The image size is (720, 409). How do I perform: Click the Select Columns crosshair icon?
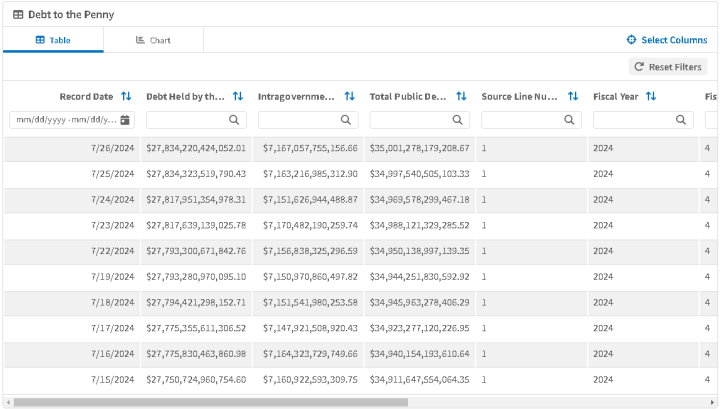click(631, 40)
